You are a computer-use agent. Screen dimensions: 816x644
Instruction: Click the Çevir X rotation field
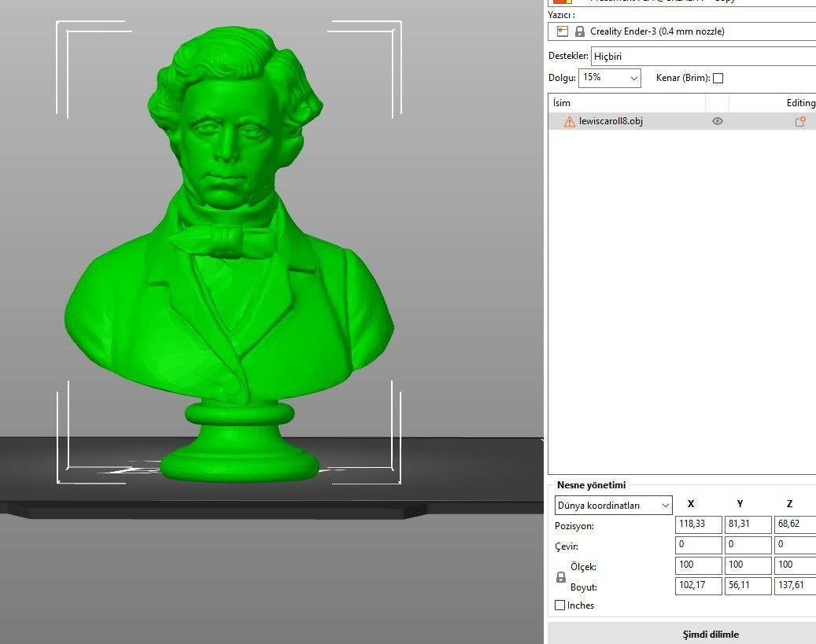[x=699, y=545]
